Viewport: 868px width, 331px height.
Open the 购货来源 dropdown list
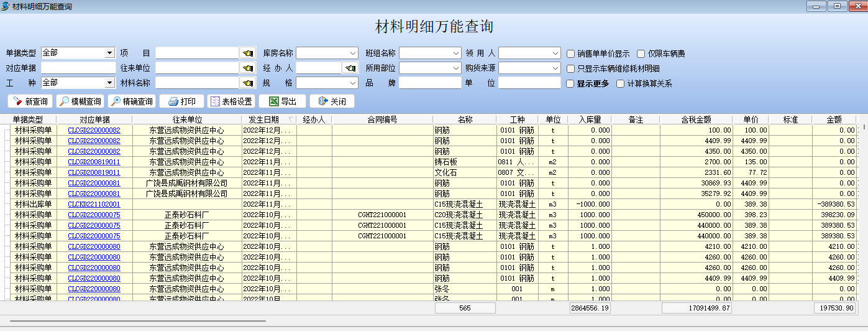(x=555, y=68)
